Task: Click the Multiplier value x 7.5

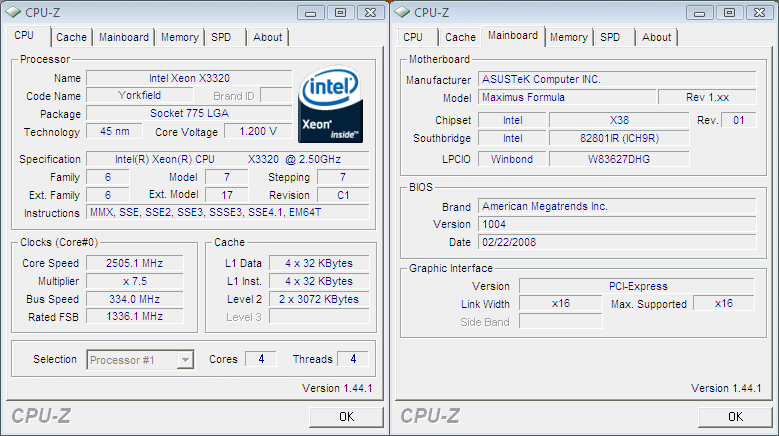Action: (x=135, y=281)
